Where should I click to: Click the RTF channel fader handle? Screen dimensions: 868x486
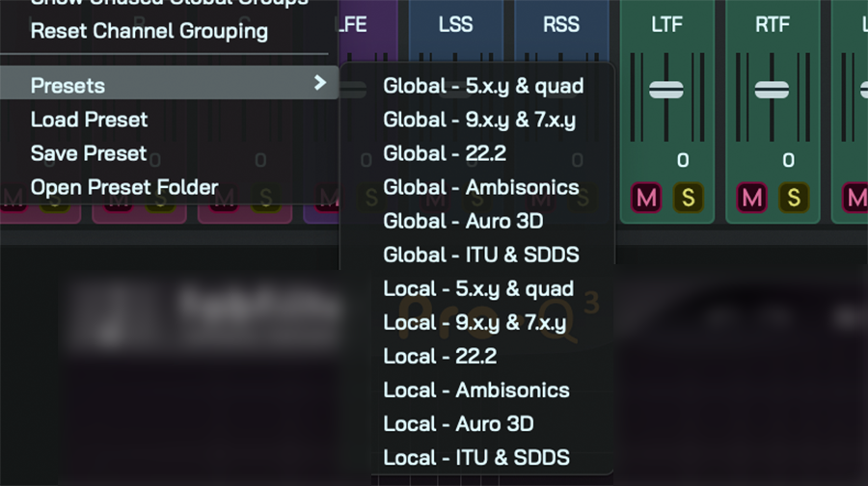coord(772,90)
